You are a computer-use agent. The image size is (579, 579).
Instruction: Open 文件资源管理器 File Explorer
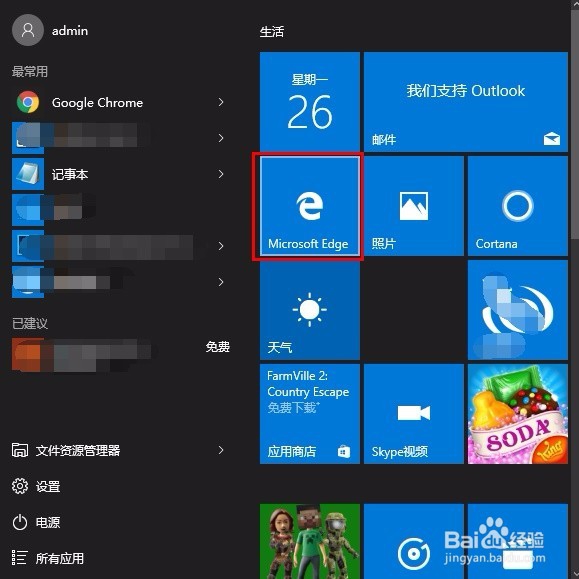[x=120, y=450]
